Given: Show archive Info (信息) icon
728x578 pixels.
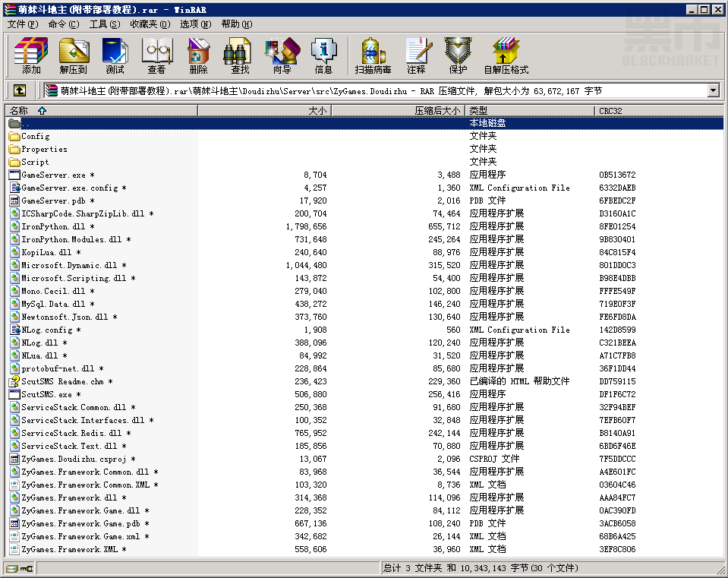Looking at the screenshot, I should 323,55.
